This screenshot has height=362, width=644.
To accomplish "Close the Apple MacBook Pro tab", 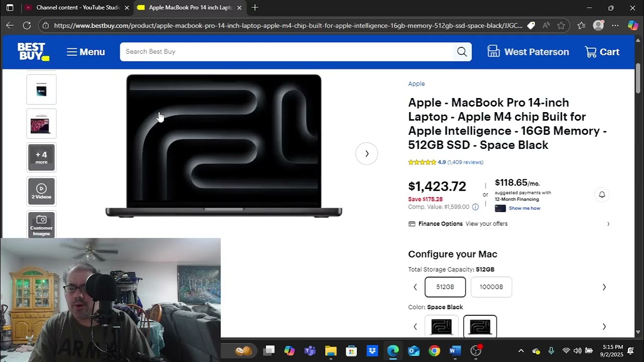I will 239,8.
